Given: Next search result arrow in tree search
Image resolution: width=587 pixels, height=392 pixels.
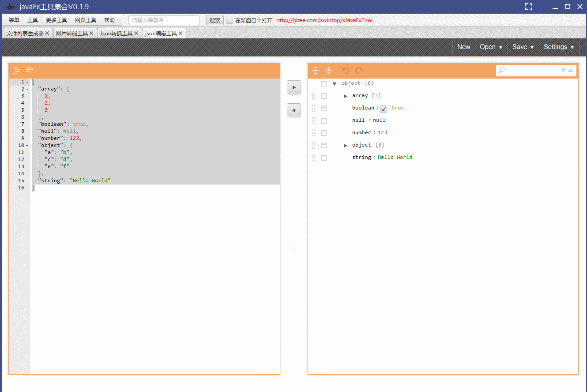Looking at the screenshot, I should (x=564, y=70).
